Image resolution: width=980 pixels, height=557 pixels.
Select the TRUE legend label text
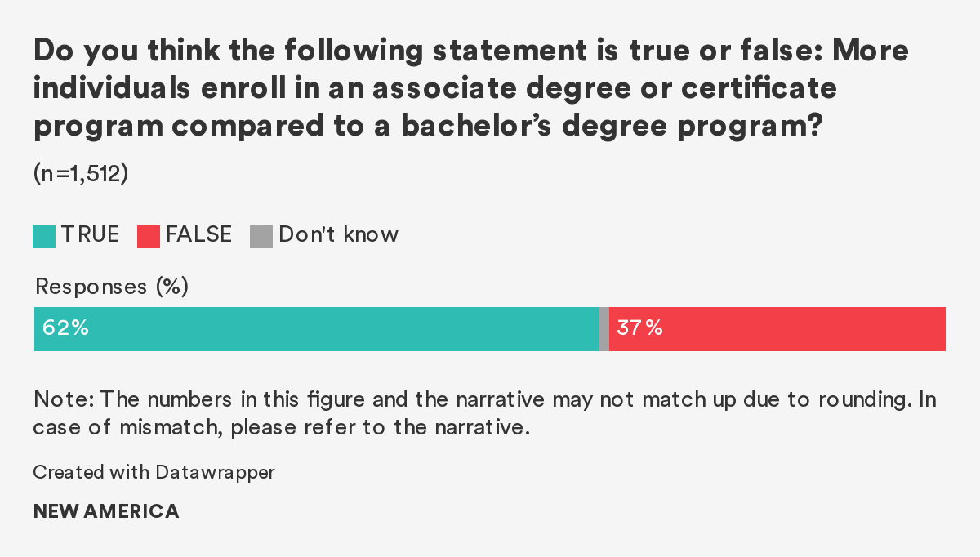90,235
